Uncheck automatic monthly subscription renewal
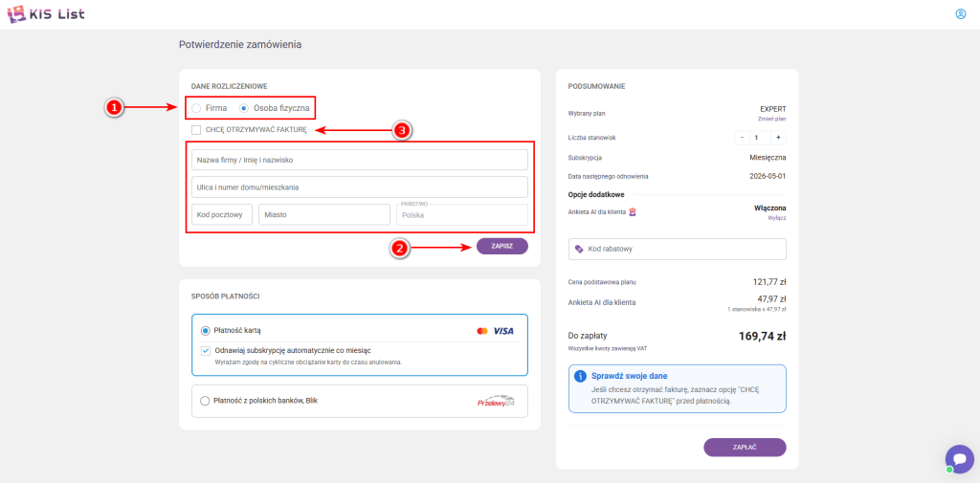Viewport: 980px width, 483px height. pyautogui.click(x=205, y=350)
